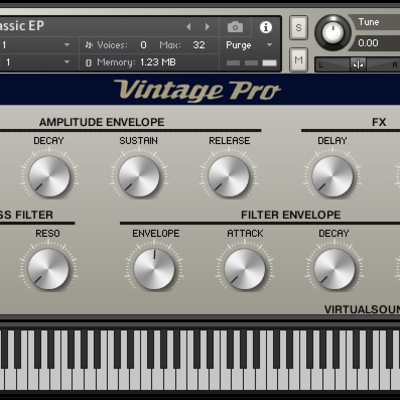
Task: Click the FILTER ENVELOPE section heading
Action: click(291, 215)
